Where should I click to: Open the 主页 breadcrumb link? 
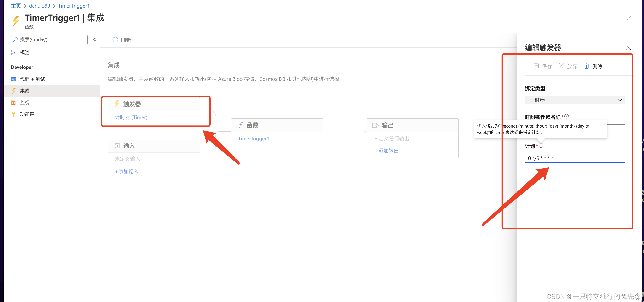pos(16,5)
